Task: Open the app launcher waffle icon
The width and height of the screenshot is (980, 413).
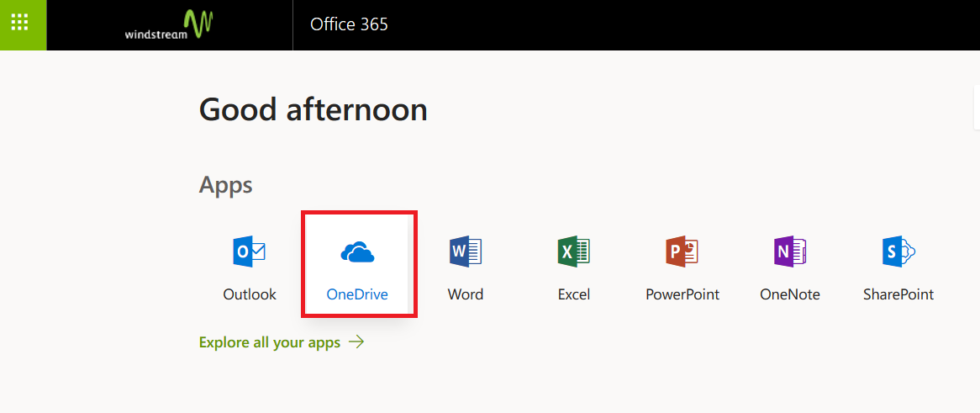Action: coord(20,22)
